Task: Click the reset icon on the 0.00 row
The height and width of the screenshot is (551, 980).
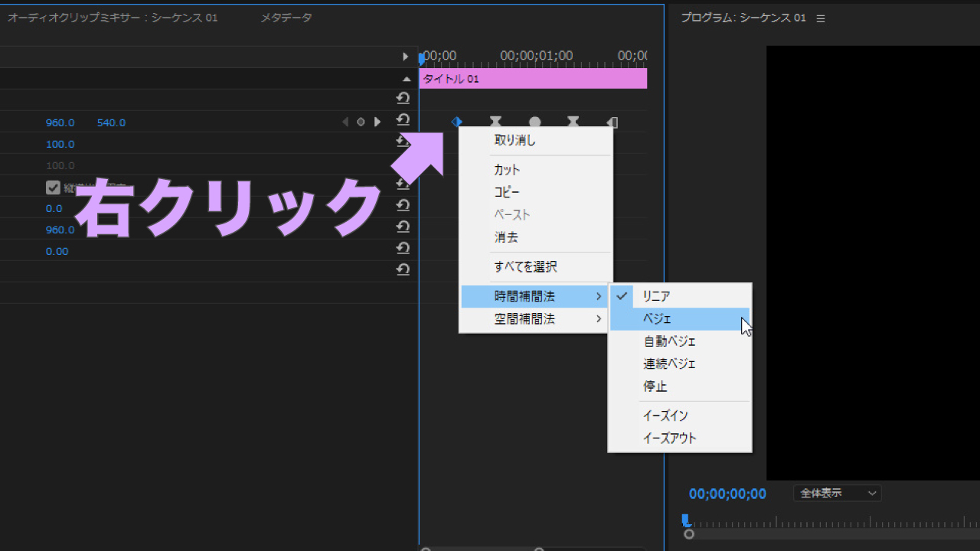Action: (403, 249)
